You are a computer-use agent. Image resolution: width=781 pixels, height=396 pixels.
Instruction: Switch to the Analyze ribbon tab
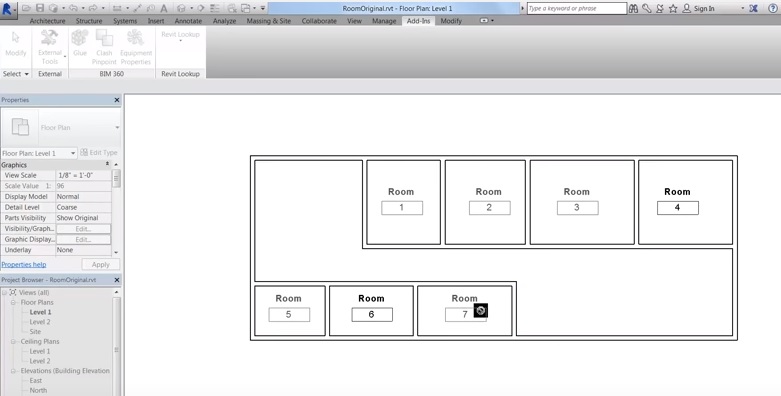(x=224, y=21)
